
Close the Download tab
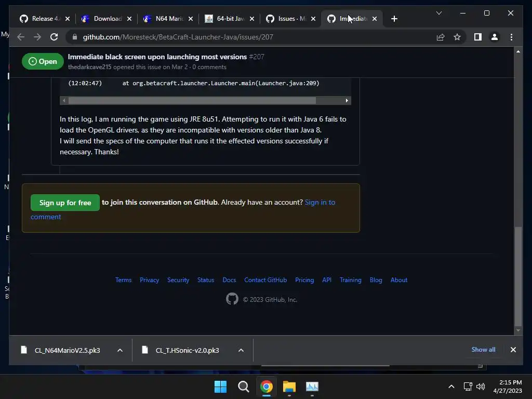pos(129,19)
